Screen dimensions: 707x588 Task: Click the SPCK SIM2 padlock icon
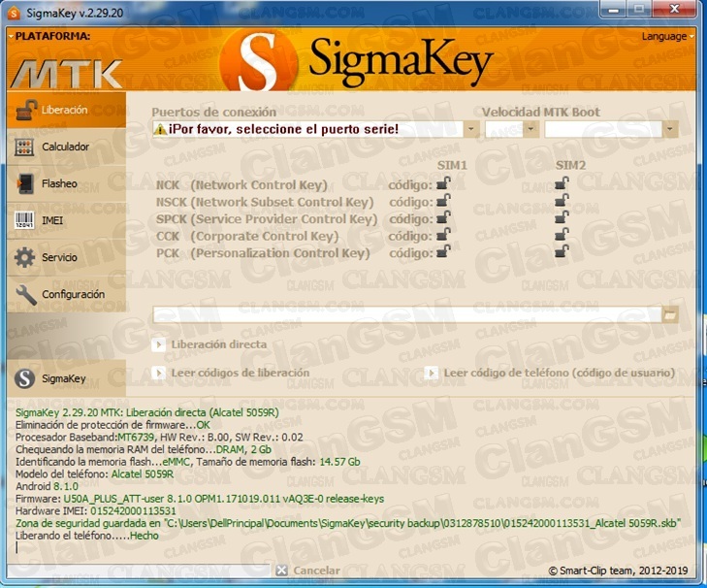click(x=562, y=217)
